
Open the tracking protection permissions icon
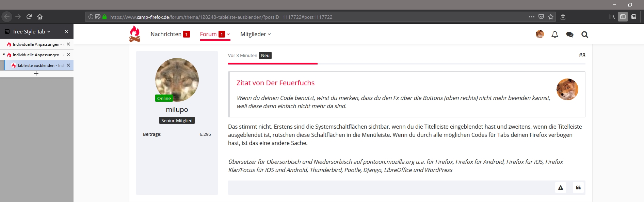tap(98, 17)
